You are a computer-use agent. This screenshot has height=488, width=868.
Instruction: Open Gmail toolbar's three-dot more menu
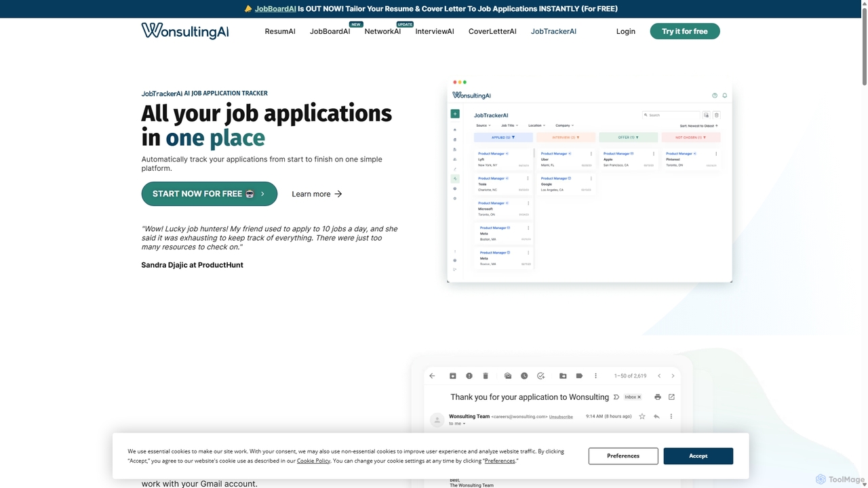[x=595, y=375]
